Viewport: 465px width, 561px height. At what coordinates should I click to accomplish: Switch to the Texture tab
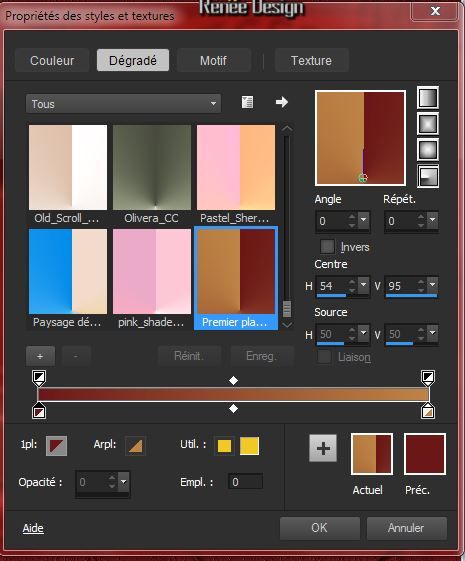311,60
